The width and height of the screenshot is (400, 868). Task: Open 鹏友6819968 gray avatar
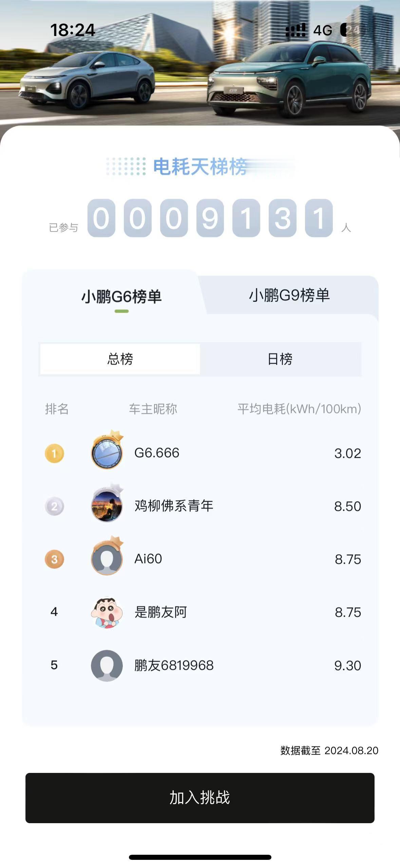click(107, 665)
